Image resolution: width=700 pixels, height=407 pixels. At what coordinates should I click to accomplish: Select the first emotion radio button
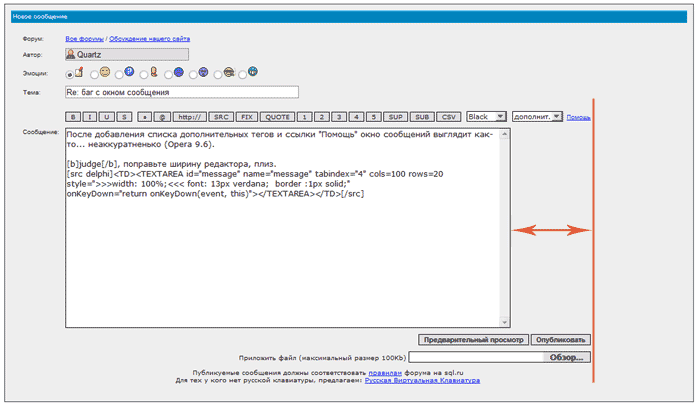[70, 73]
